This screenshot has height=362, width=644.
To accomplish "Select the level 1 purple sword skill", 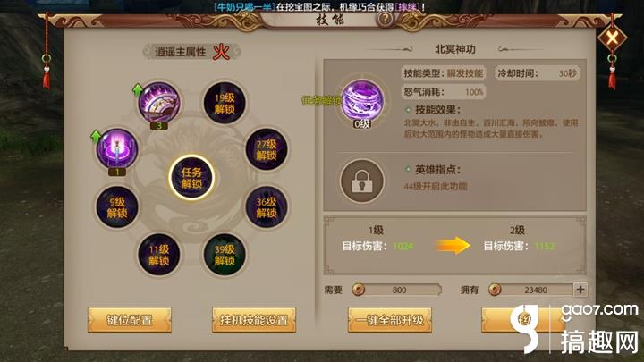I will [116, 148].
